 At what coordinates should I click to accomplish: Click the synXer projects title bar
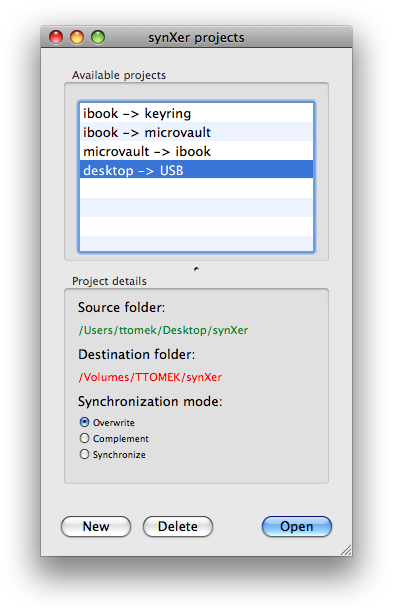click(x=196, y=37)
